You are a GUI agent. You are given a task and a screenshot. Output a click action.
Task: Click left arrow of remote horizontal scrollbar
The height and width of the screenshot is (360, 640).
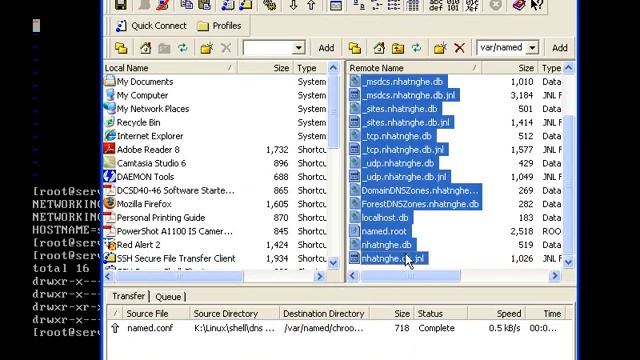[353, 276]
